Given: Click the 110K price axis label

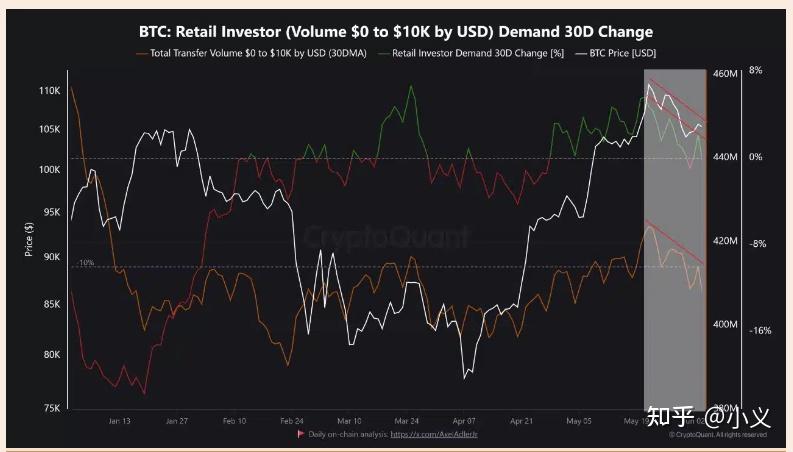Looking at the screenshot, I should click(x=49, y=91).
